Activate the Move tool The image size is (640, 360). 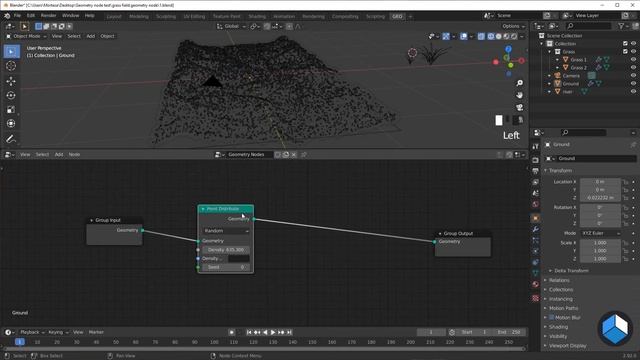pos(11,81)
